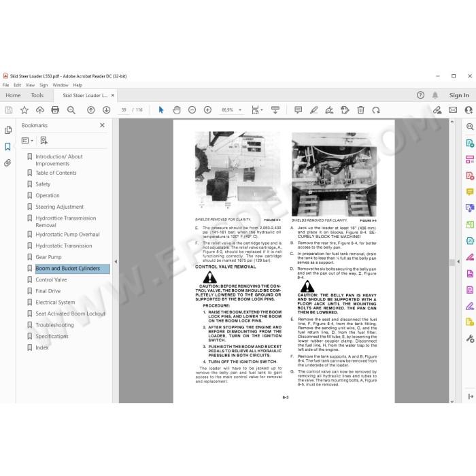Open the Electrical System bookmark
476x476 pixels.
55,303
